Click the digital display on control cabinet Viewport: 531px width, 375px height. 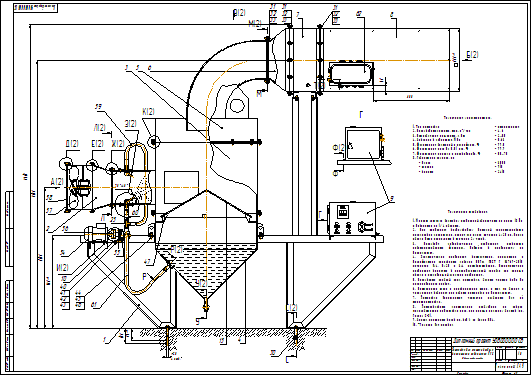point(343,212)
